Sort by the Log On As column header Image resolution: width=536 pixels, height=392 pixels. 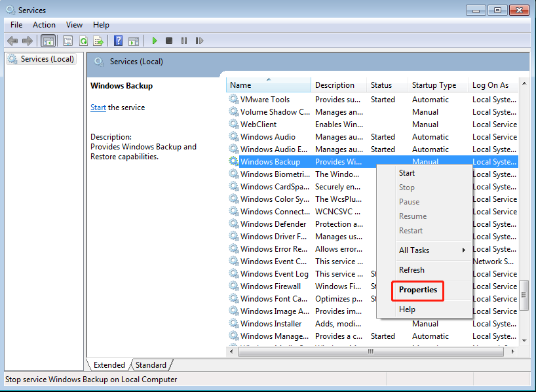click(x=493, y=85)
